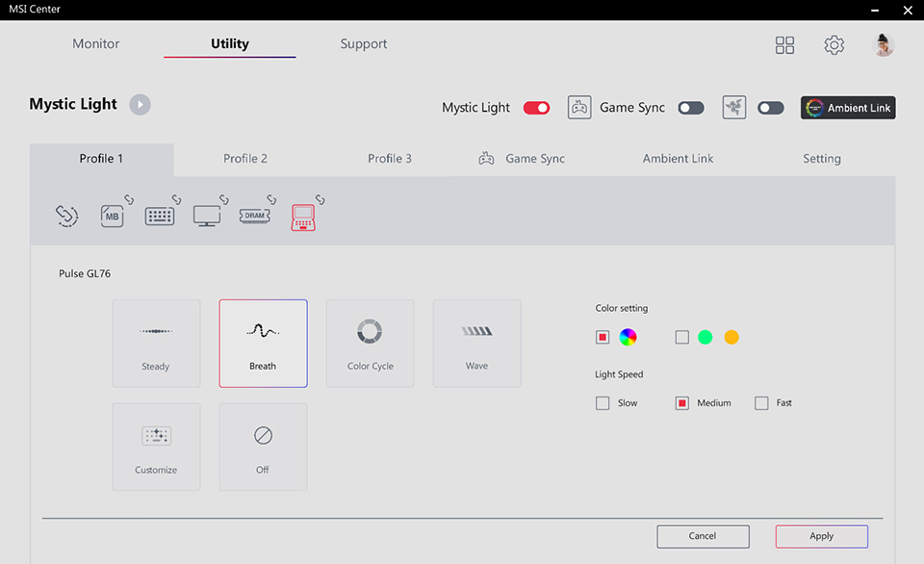The height and width of the screenshot is (564, 924).
Task: Uncheck the red checkbox beside the rainbow color wheel
Action: click(x=603, y=337)
